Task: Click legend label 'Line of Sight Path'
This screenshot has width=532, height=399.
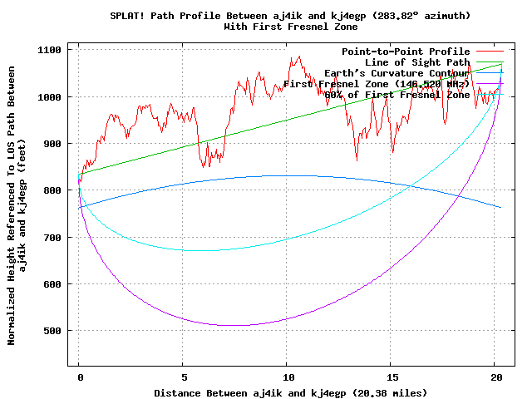Action: click(x=417, y=62)
